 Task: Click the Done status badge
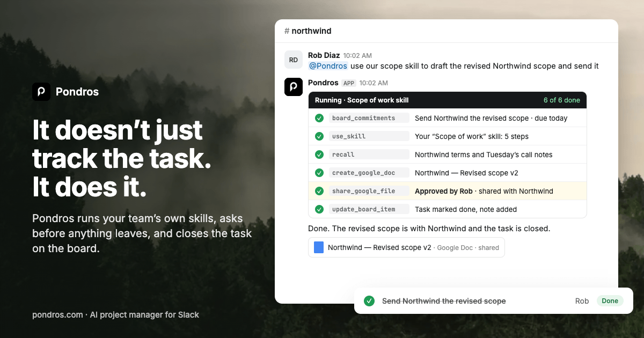[610, 301]
